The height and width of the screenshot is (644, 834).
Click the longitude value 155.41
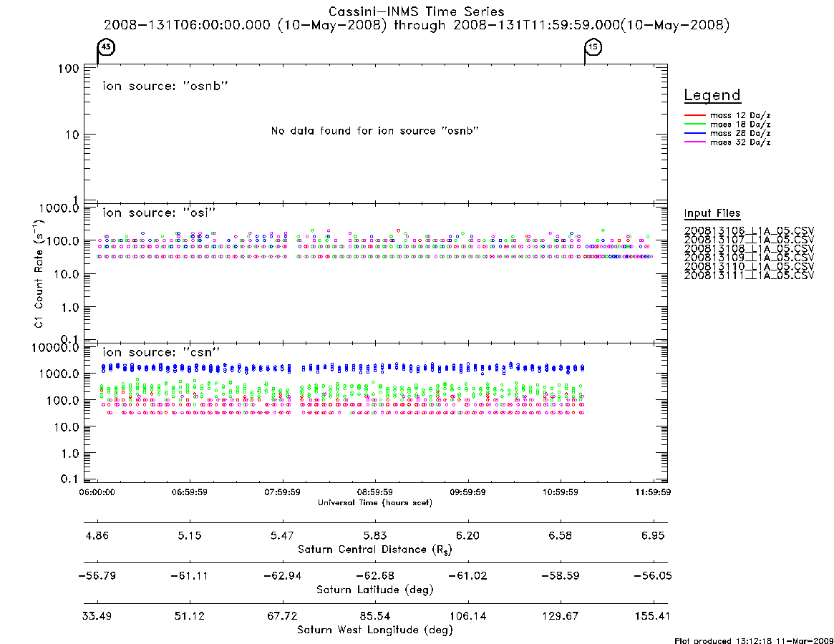tap(653, 616)
